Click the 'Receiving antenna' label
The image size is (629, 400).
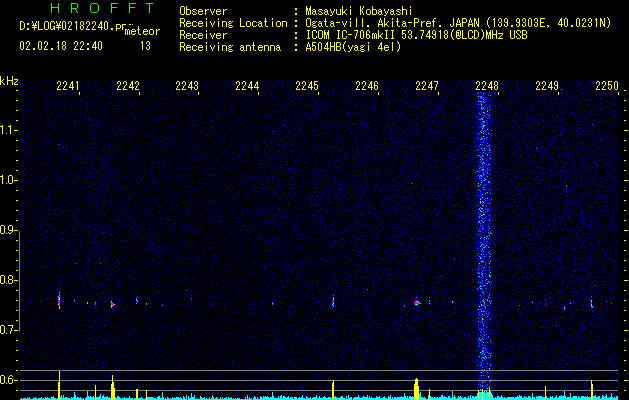tap(230, 47)
